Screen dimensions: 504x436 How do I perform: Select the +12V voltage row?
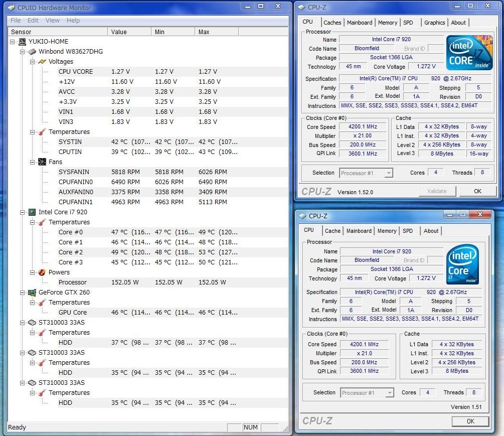point(173,82)
